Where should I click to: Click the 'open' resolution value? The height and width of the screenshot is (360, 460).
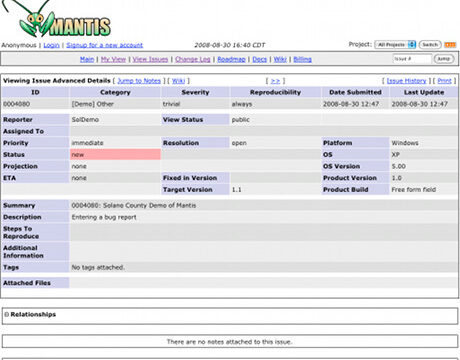[x=239, y=143]
